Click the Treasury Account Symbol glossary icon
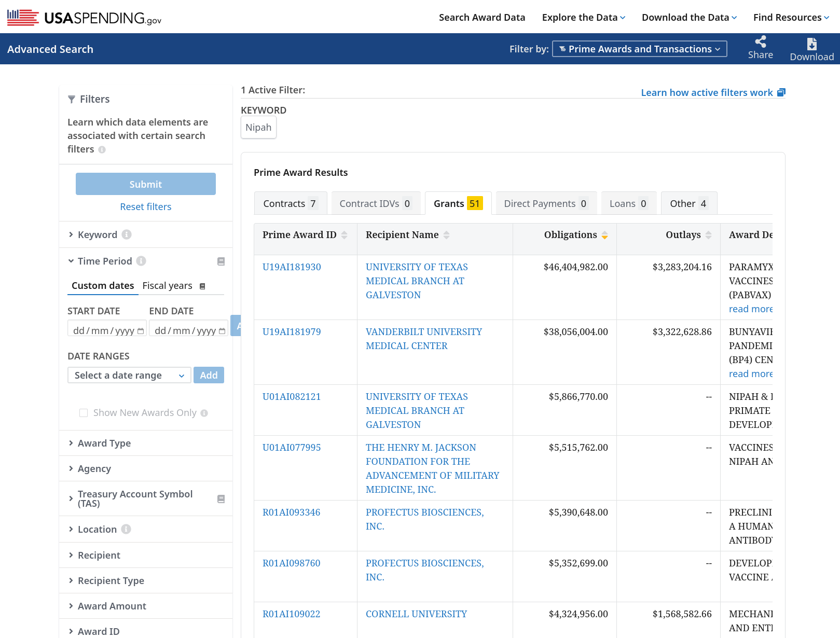Viewport: 840px width, 638px height. 221,499
